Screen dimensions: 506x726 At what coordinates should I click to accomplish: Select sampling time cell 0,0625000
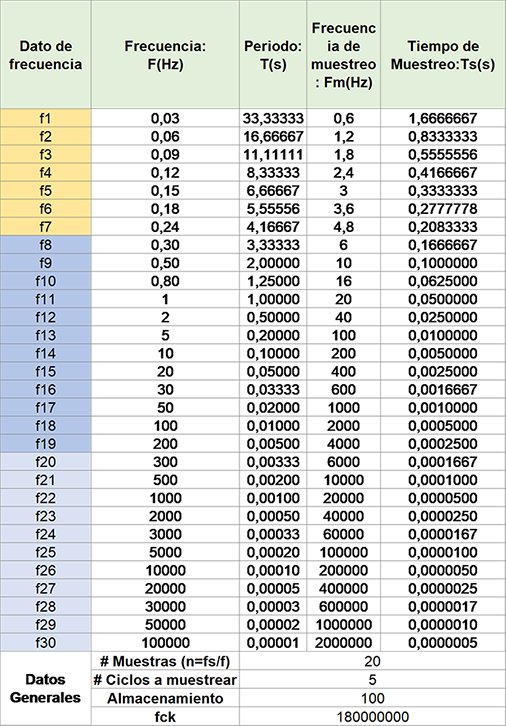(443, 281)
